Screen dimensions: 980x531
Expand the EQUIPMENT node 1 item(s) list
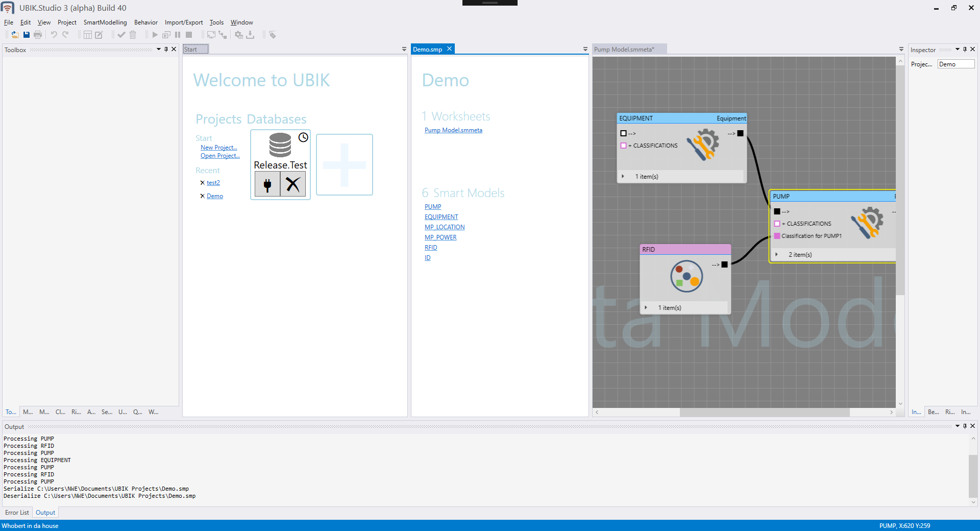pyautogui.click(x=623, y=177)
